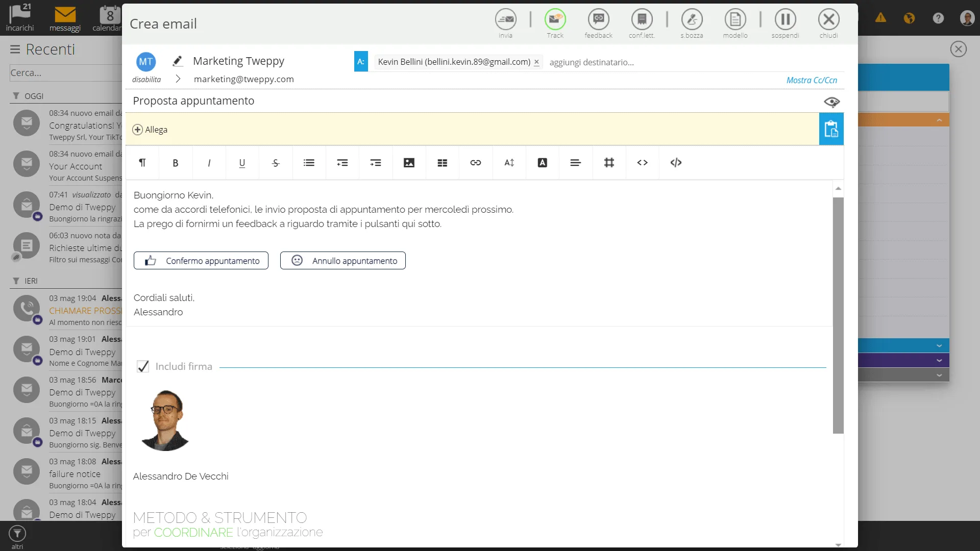Open the text color tool
The image size is (980, 551).
coord(542,163)
